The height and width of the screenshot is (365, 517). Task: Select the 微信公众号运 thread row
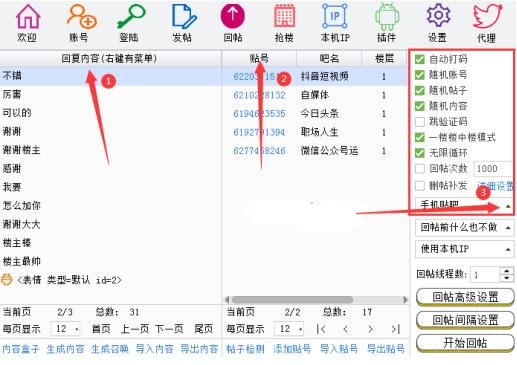click(x=314, y=151)
